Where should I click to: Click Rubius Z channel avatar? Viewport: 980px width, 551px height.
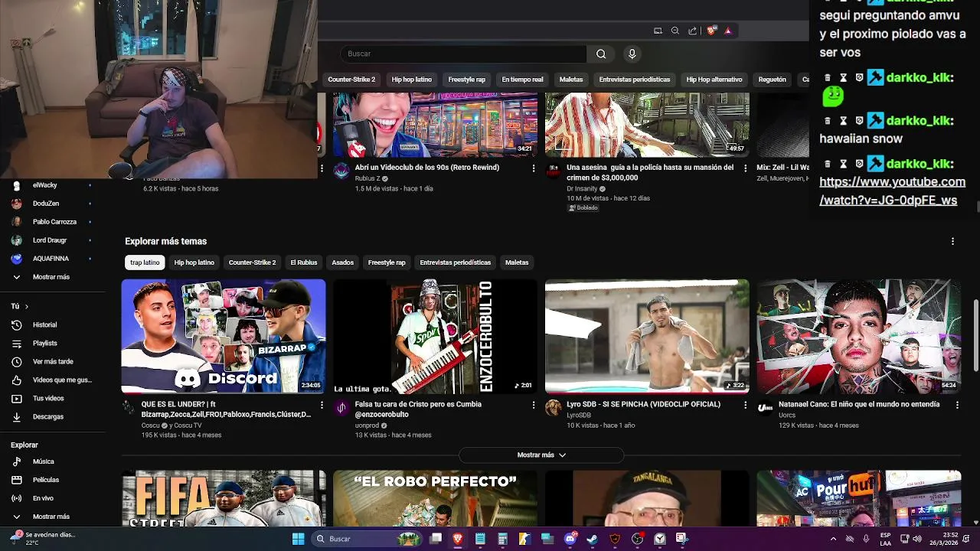click(341, 171)
